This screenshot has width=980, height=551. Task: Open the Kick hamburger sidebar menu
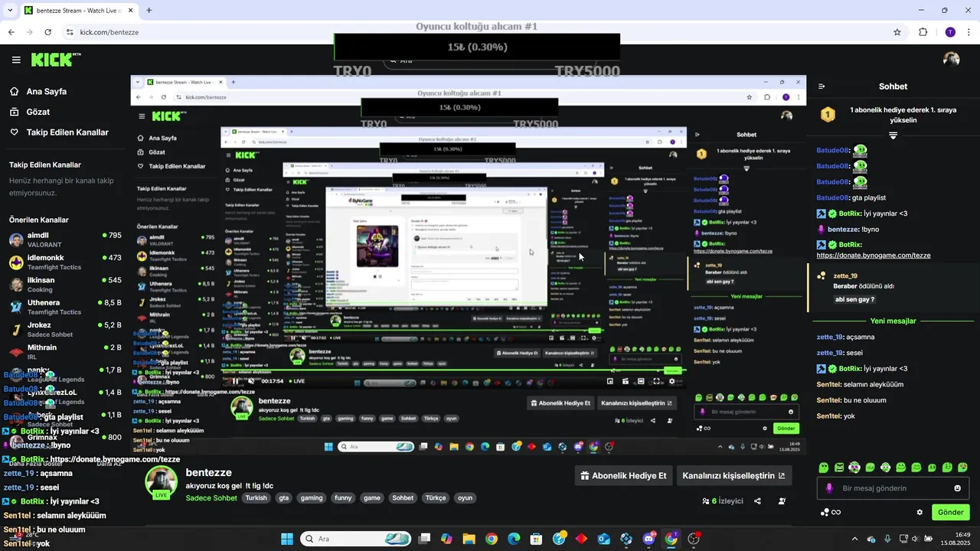(x=16, y=60)
